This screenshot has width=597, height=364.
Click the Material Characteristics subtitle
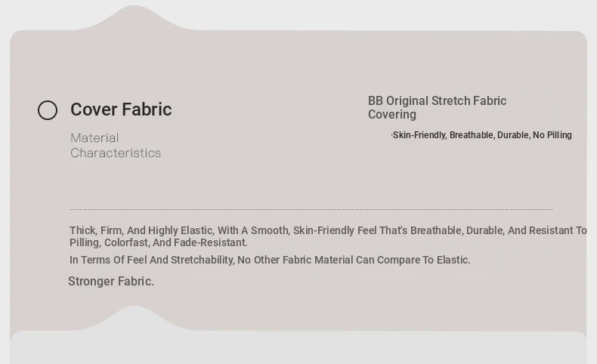click(x=116, y=145)
